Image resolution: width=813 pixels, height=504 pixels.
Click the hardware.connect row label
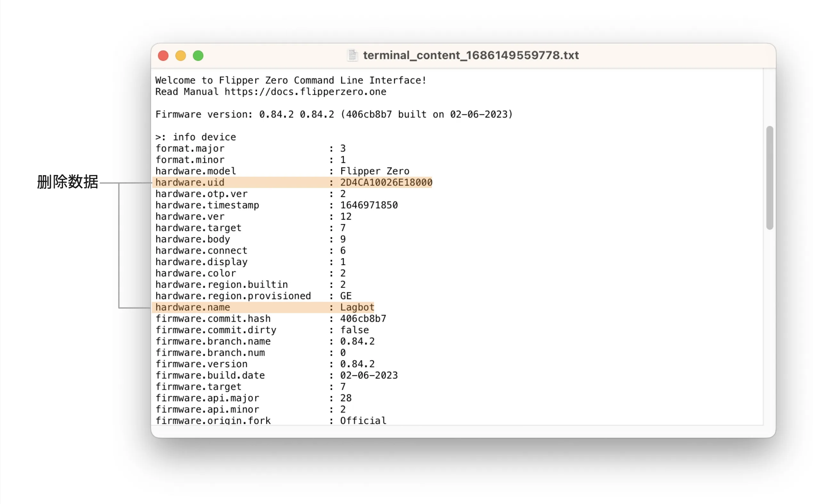tap(201, 250)
